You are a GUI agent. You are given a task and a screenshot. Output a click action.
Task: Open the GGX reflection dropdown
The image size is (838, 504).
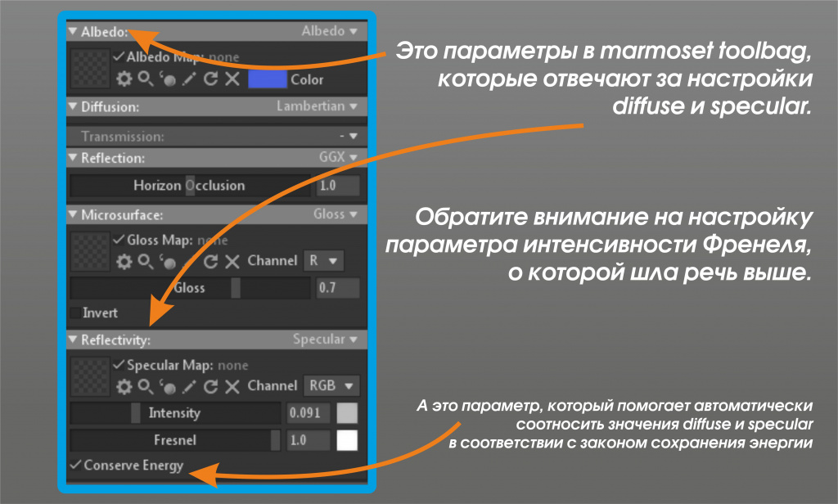point(338,157)
